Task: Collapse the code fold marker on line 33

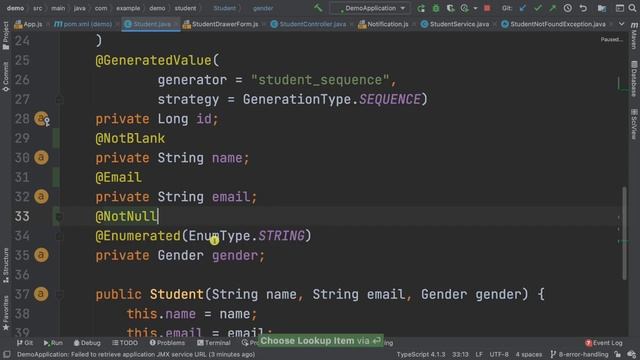Action: [x=59, y=216]
